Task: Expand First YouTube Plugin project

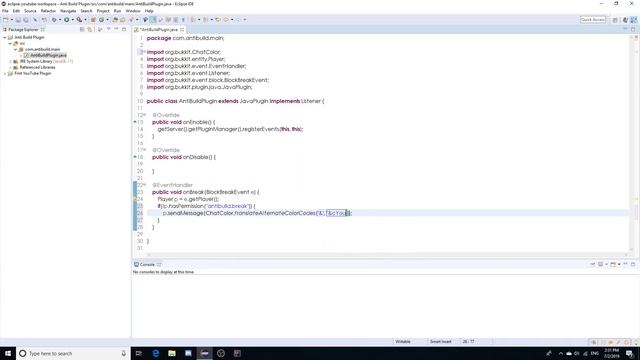Action: pos(5,73)
